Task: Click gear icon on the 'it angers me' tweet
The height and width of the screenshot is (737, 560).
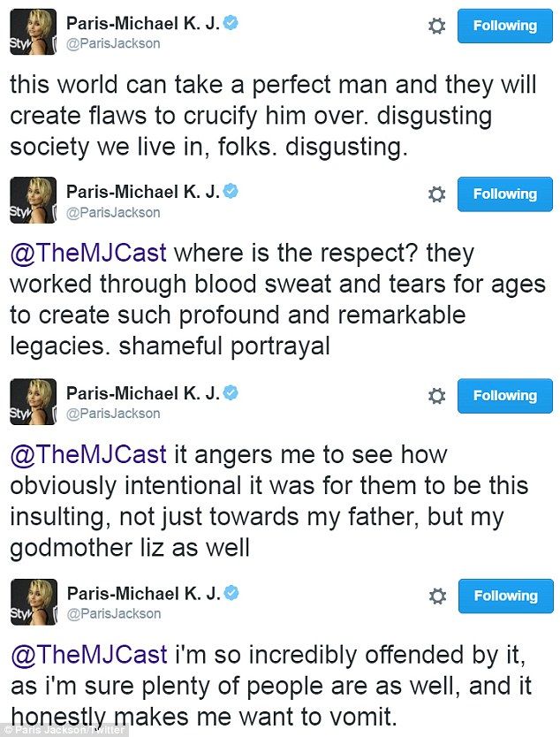Action: (436, 396)
